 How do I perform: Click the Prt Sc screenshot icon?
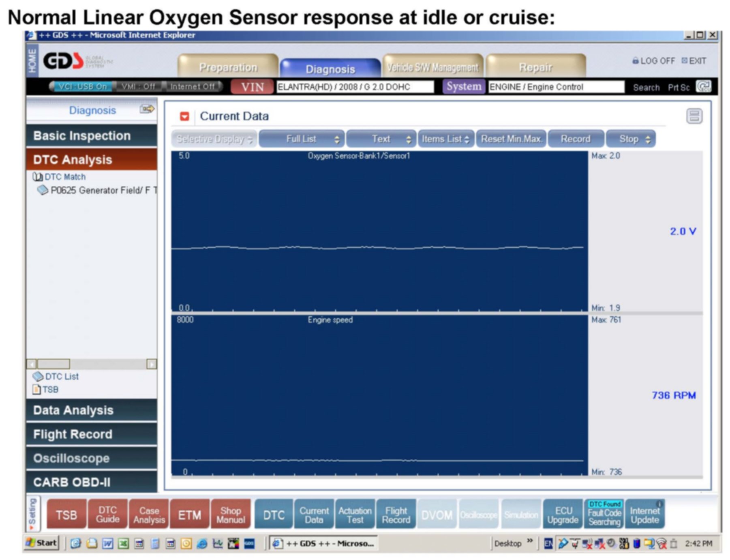point(703,87)
